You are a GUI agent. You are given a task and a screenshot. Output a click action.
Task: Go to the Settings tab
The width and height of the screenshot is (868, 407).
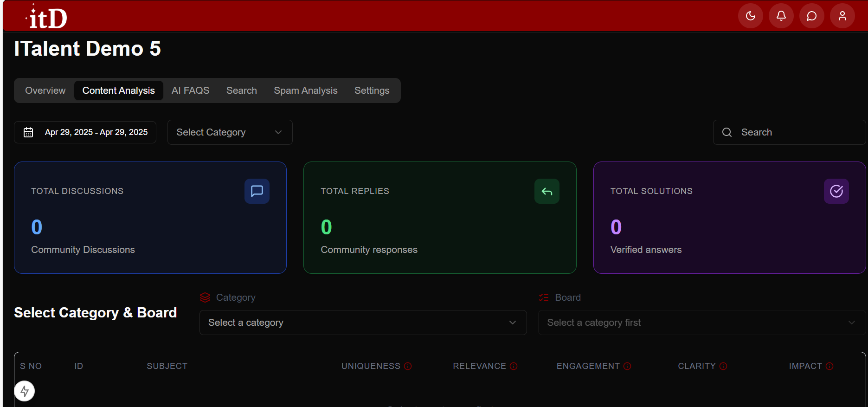pyautogui.click(x=372, y=90)
